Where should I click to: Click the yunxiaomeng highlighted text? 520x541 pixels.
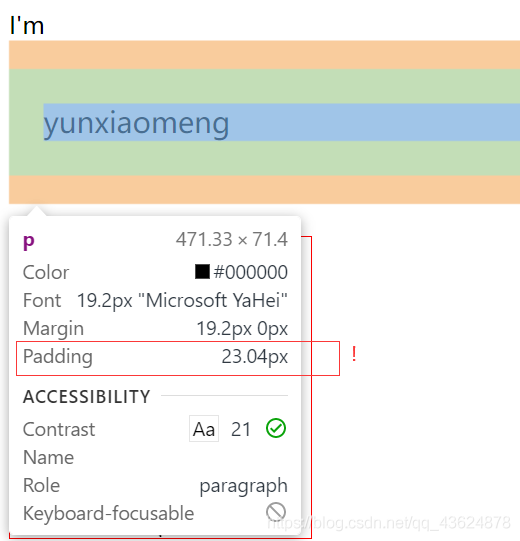click(136, 122)
